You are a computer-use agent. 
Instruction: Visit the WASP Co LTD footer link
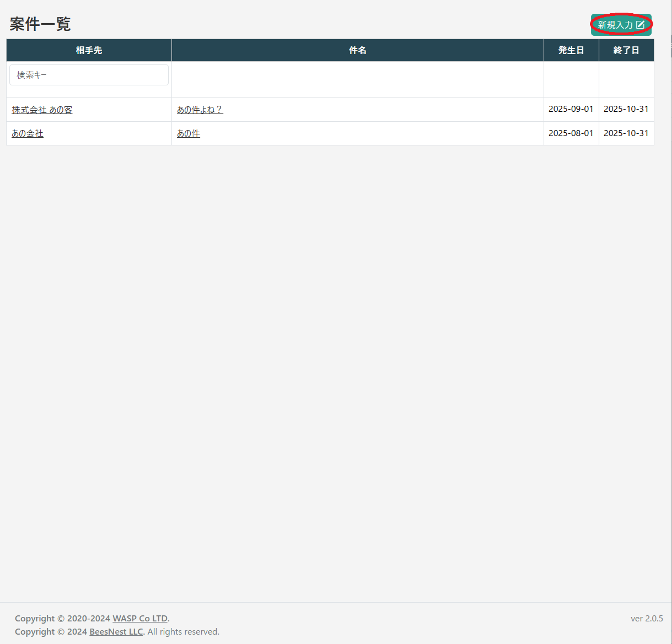click(140, 618)
